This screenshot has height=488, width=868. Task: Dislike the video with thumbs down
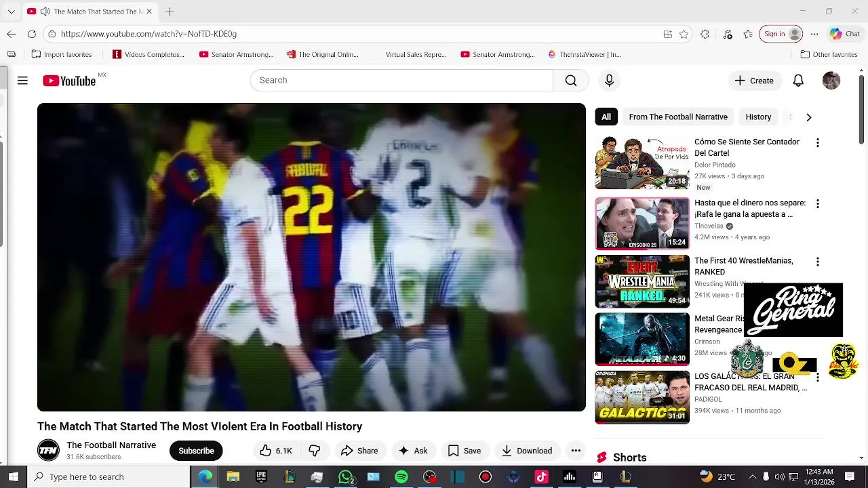coord(315,451)
